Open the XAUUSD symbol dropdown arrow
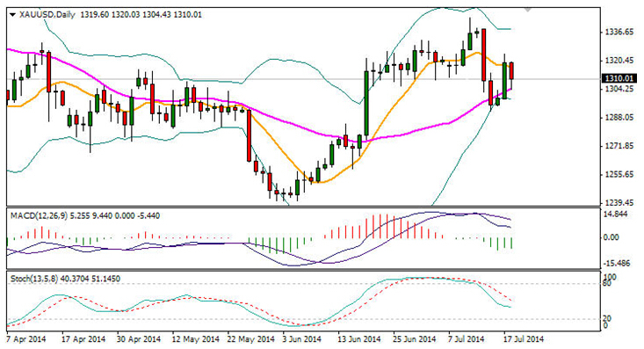The height and width of the screenshot is (349, 644). 12,15
